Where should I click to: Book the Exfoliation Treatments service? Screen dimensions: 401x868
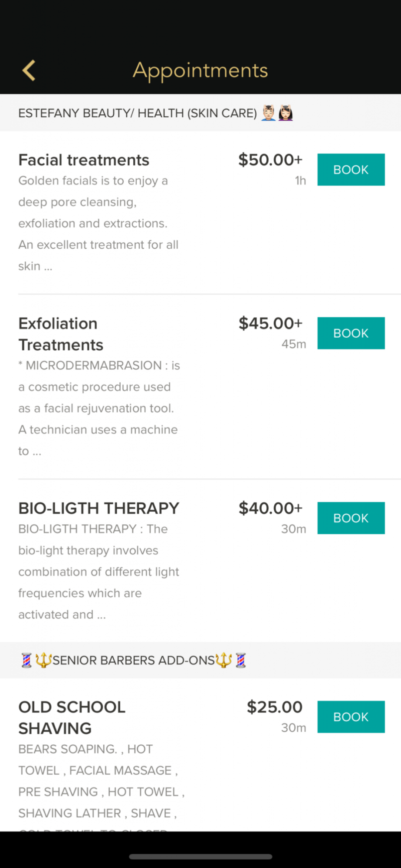[351, 333]
